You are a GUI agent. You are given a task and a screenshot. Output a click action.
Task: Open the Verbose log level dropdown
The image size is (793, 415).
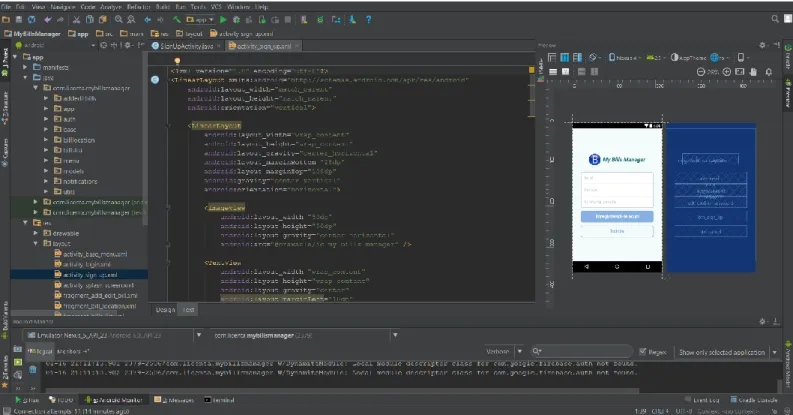pos(504,352)
